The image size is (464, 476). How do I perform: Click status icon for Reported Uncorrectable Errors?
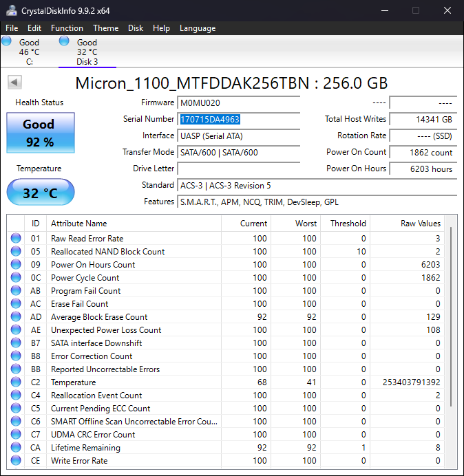click(16, 369)
